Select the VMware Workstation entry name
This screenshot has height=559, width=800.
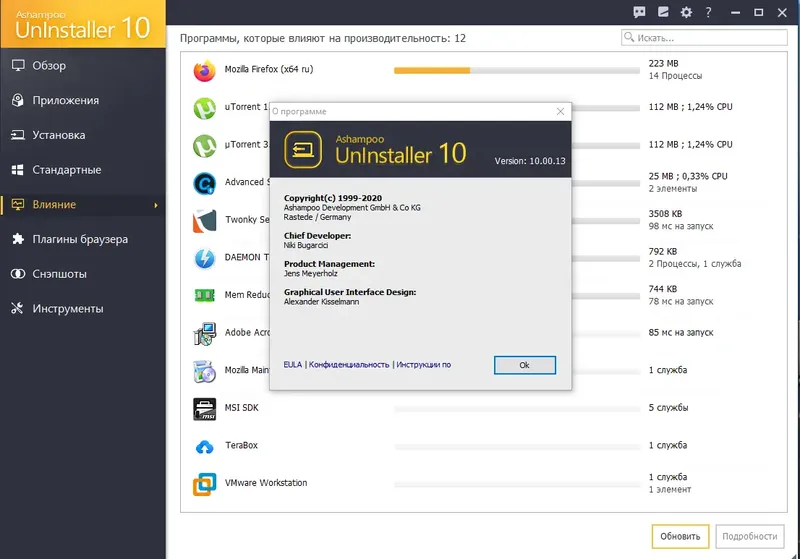(x=266, y=482)
